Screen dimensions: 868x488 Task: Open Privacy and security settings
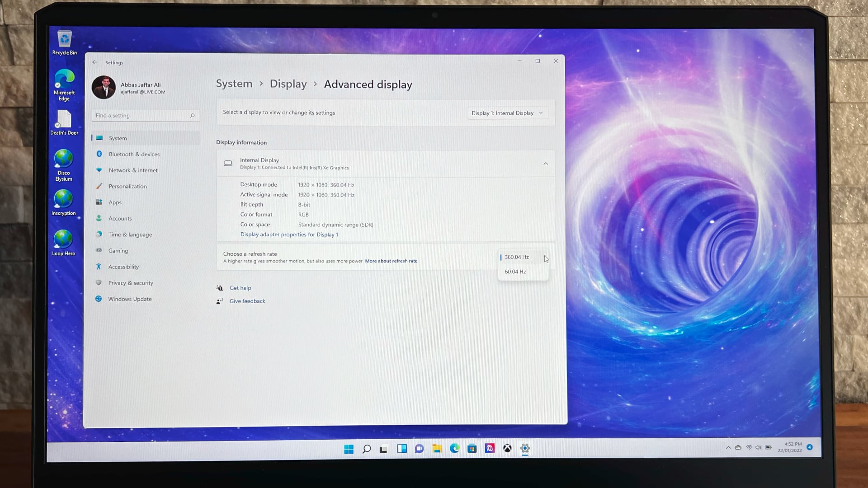coord(131,282)
